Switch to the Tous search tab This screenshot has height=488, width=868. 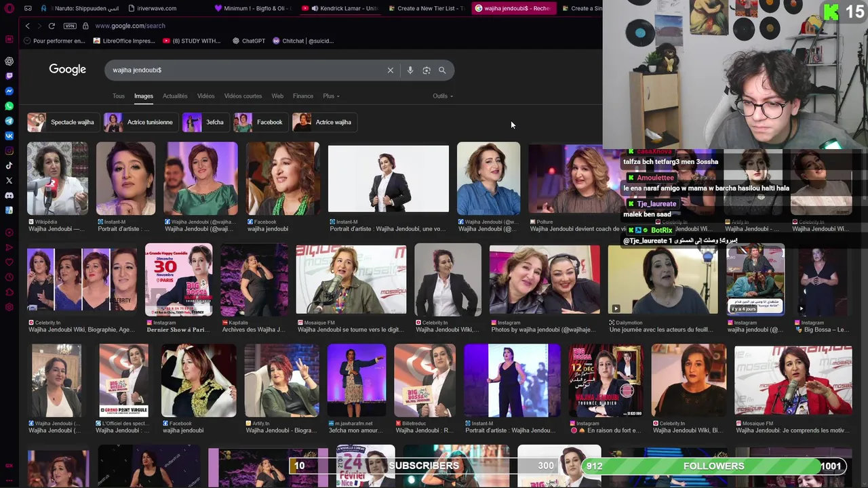tap(118, 96)
